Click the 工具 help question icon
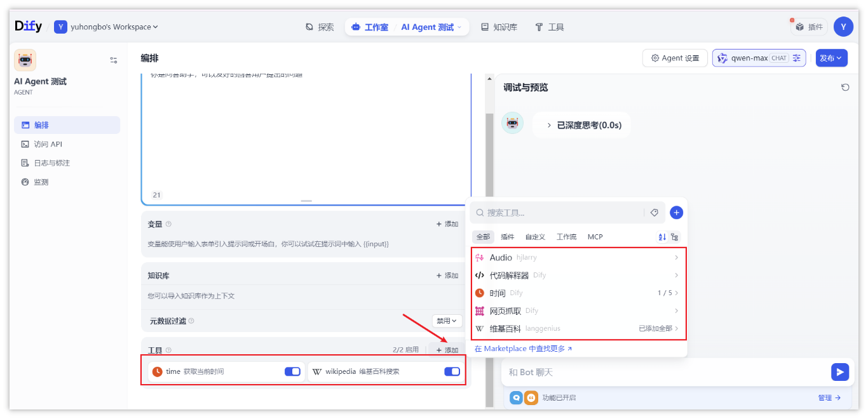Viewport: 868px width, 419px height. 168,350
